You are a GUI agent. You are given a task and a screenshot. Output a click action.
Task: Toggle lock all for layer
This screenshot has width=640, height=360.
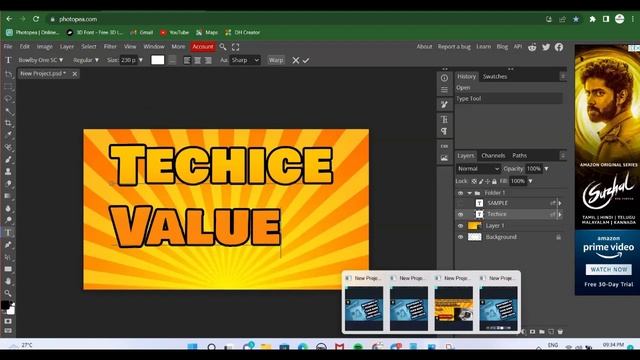click(494, 181)
